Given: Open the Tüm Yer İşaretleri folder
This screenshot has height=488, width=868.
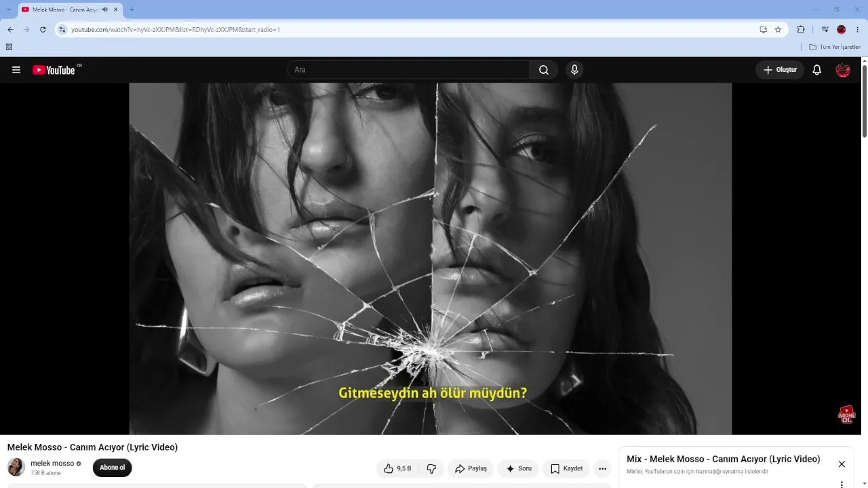Looking at the screenshot, I should tap(835, 47).
